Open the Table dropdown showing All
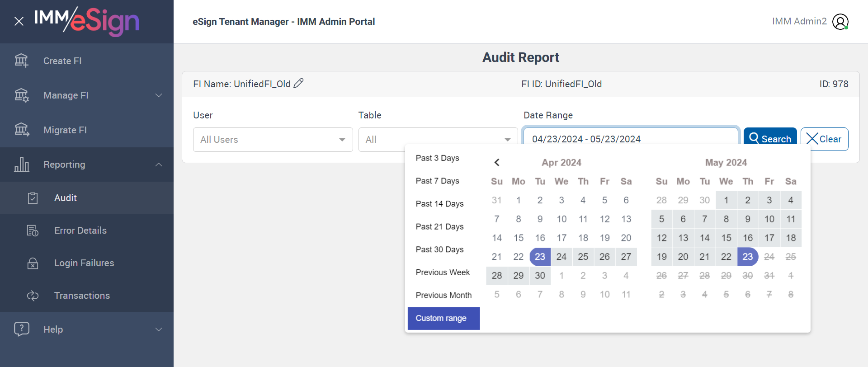 pyautogui.click(x=438, y=140)
